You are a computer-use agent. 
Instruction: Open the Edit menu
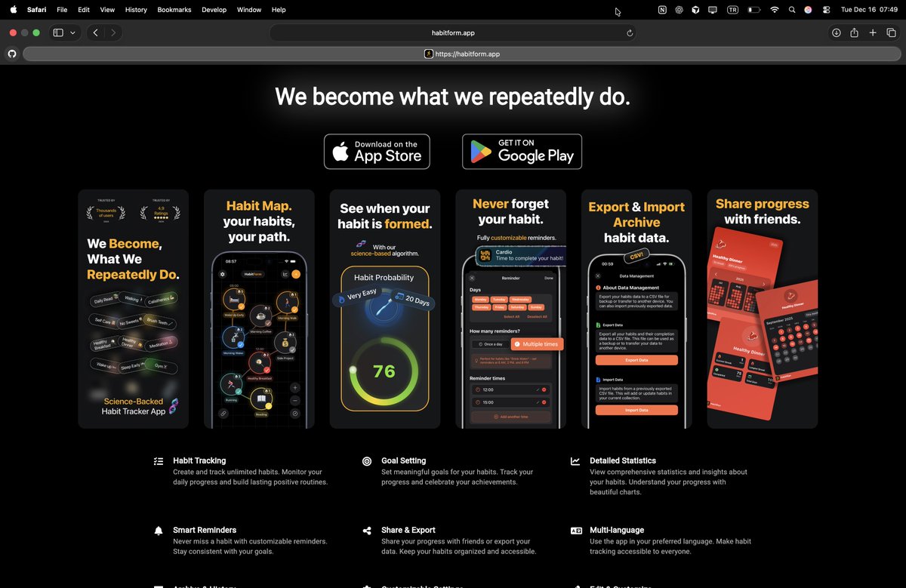[84, 10]
